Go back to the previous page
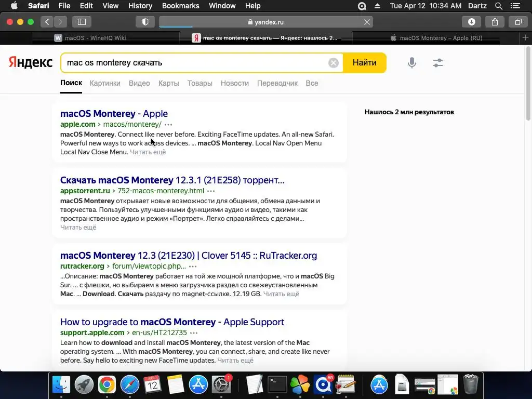The height and width of the screenshot is (399, 532). [x=47, y=22]
